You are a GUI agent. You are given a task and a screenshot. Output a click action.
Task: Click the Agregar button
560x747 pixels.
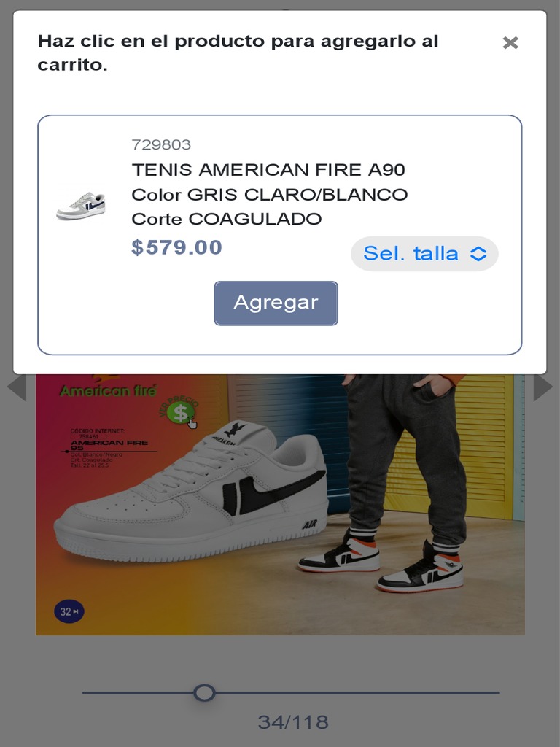pyautogui.click(x=276, y=303)
